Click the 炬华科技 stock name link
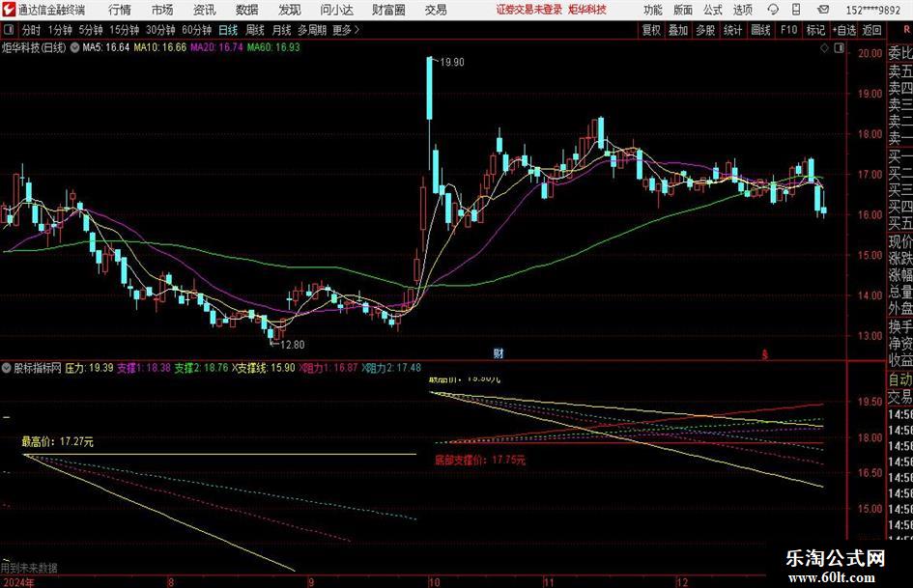The height and width of the screenshot is (588, 913). [x=587, y=10]
